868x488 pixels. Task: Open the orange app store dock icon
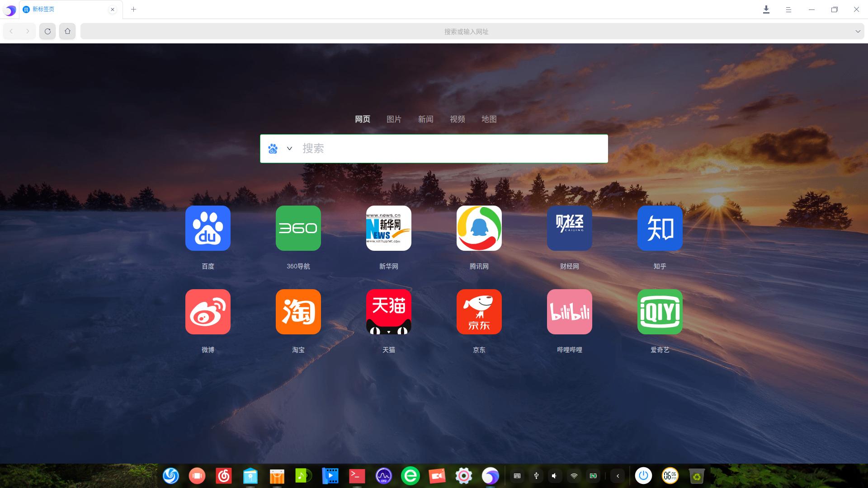pyautogui.click(x=277, y=475)
